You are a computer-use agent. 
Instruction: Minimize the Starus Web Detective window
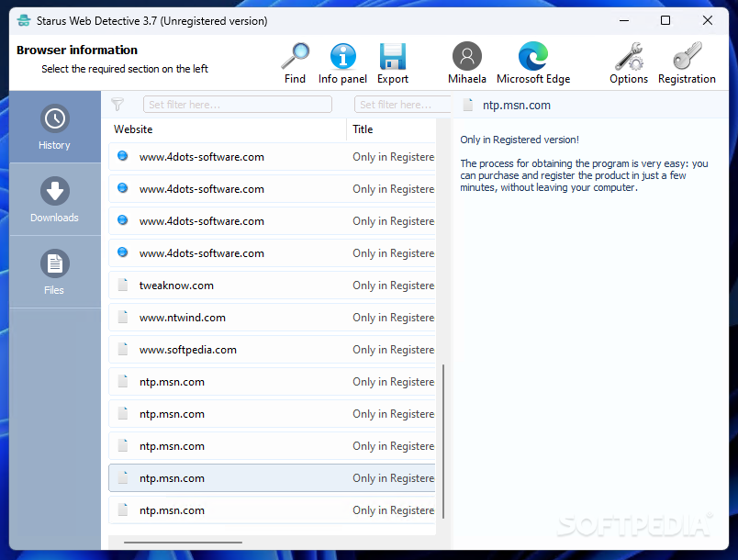click(624, 21)
